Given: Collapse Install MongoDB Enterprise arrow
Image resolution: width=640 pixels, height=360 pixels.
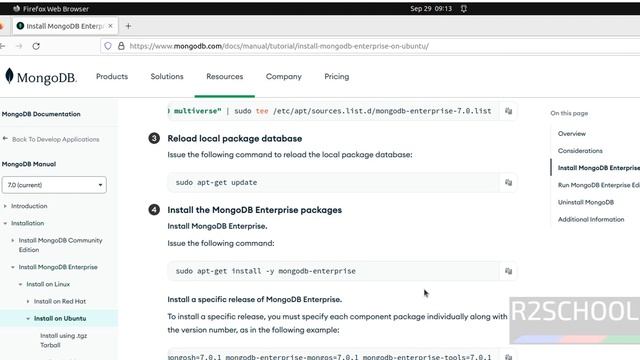Looking at the screenshot, I should coord(13,267).
